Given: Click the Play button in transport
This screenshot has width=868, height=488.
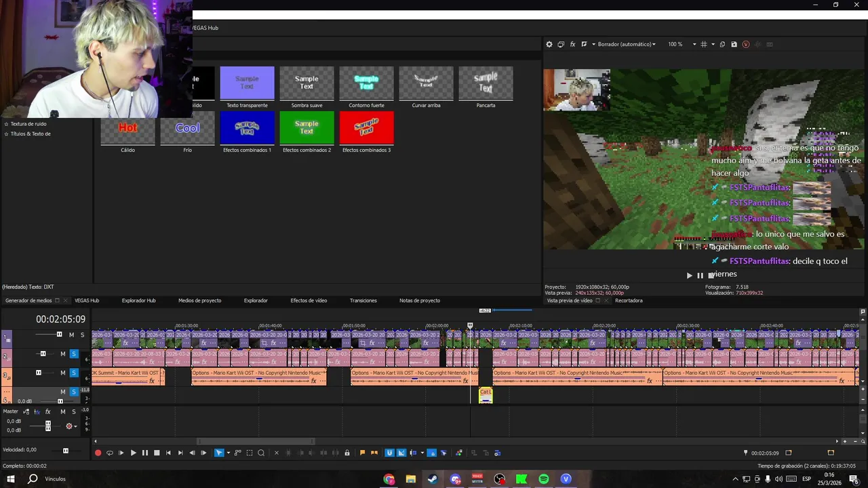Looking at the screenshot, I should point(134,453).
